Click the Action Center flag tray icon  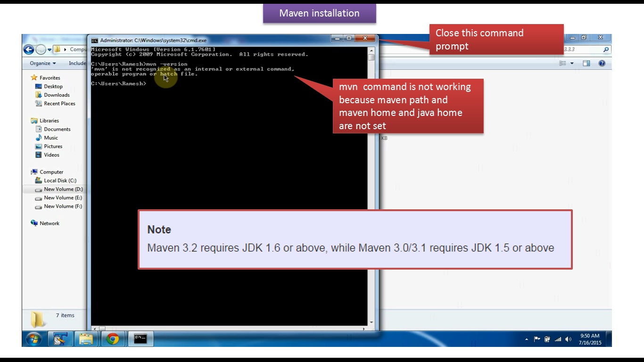pos(537,339)
